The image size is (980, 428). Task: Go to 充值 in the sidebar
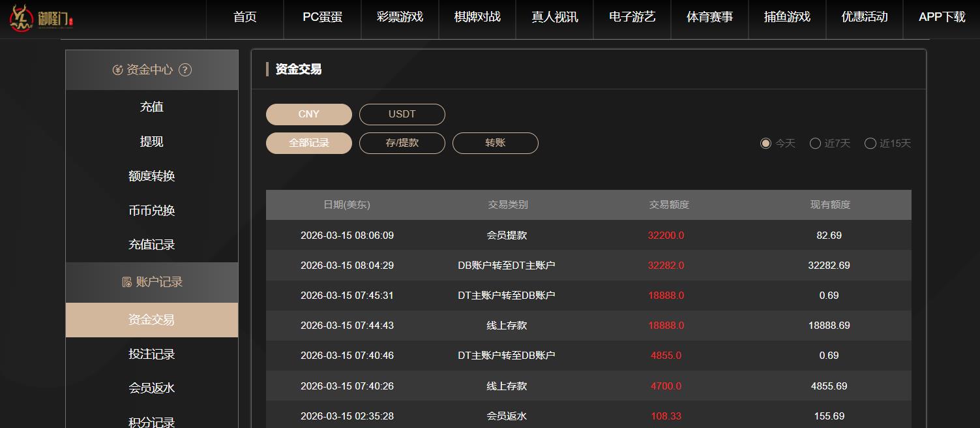point(151,106)
